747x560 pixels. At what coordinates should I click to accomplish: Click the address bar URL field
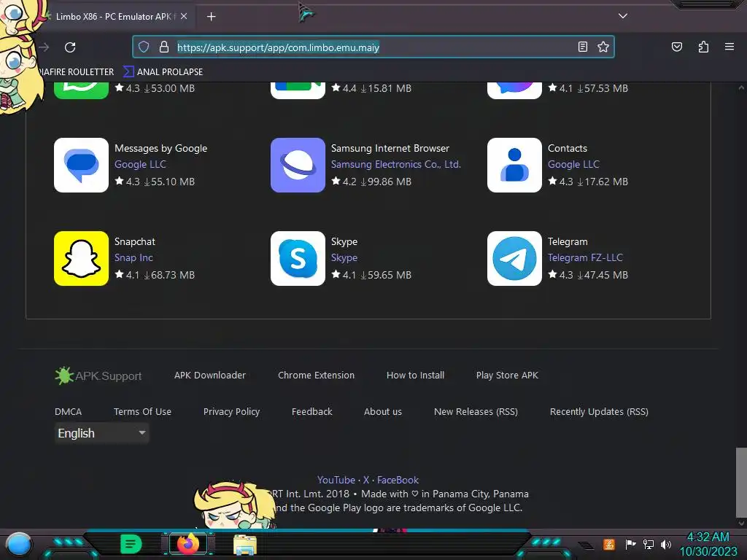(x=373, y=47)
